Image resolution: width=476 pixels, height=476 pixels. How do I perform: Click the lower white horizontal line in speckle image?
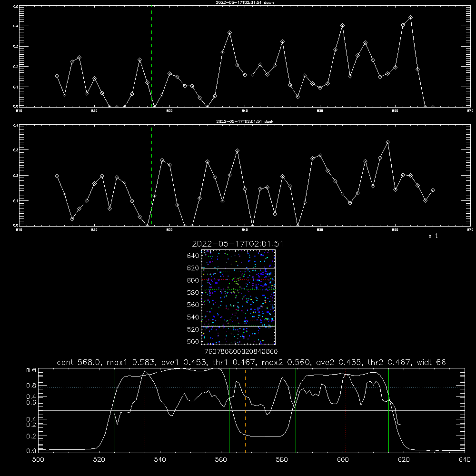pos(238,327)
